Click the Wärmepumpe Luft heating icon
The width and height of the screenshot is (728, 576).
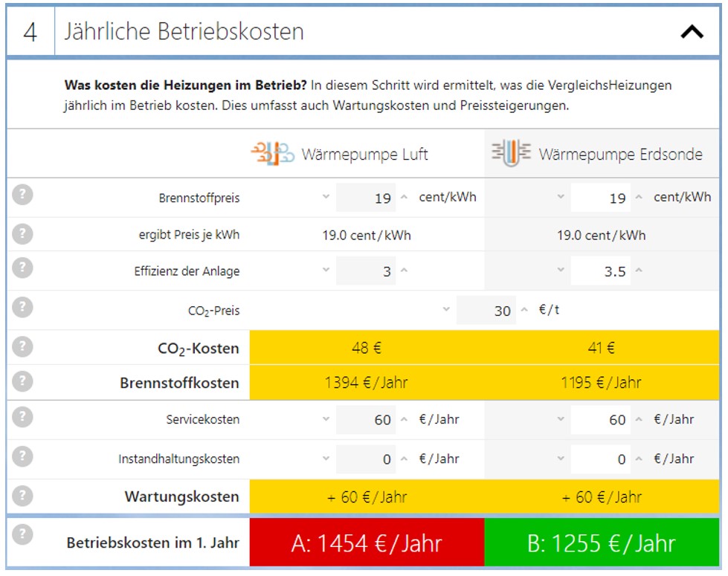[x=272, y=153]
